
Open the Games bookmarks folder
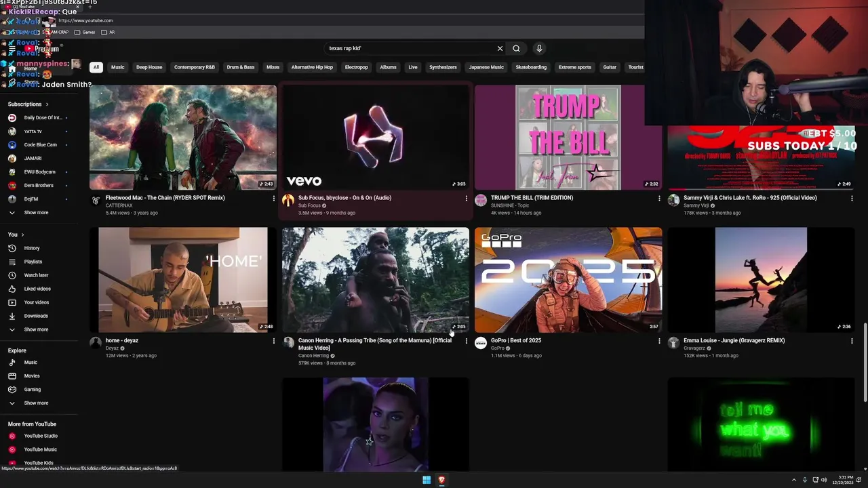[85, 32]
